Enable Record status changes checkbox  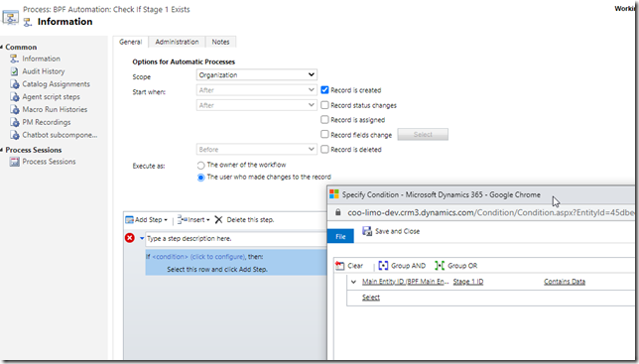pyautogui.click(x=324, y=105)
